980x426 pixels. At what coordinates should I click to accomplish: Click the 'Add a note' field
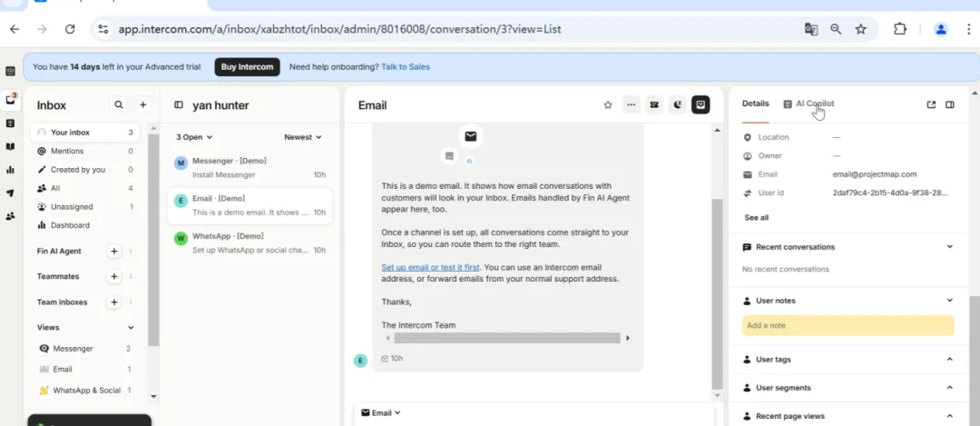848,325
